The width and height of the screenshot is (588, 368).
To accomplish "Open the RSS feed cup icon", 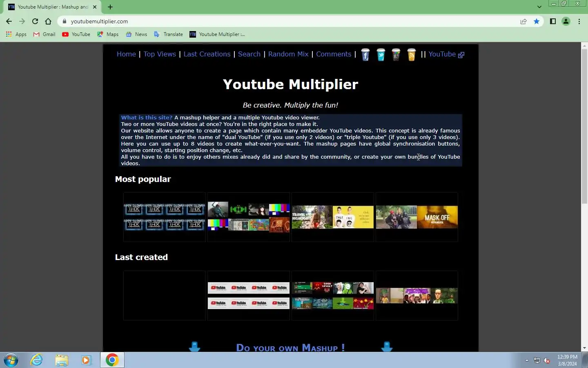I will pos(412,55).
